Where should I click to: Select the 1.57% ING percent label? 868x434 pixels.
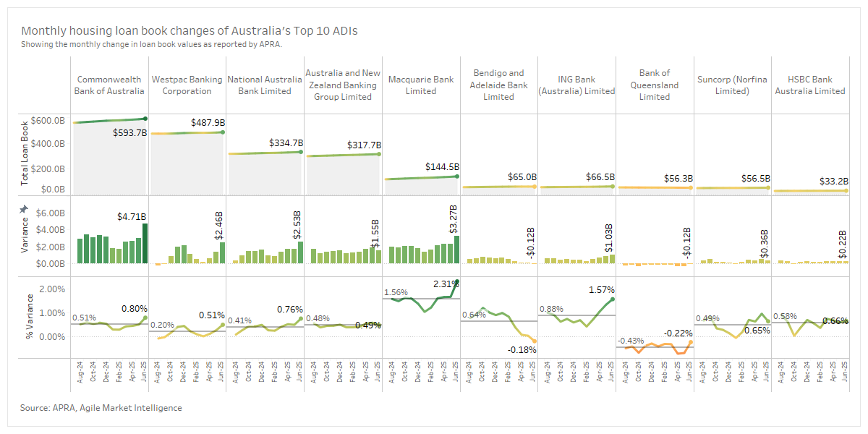coord(602,289)
